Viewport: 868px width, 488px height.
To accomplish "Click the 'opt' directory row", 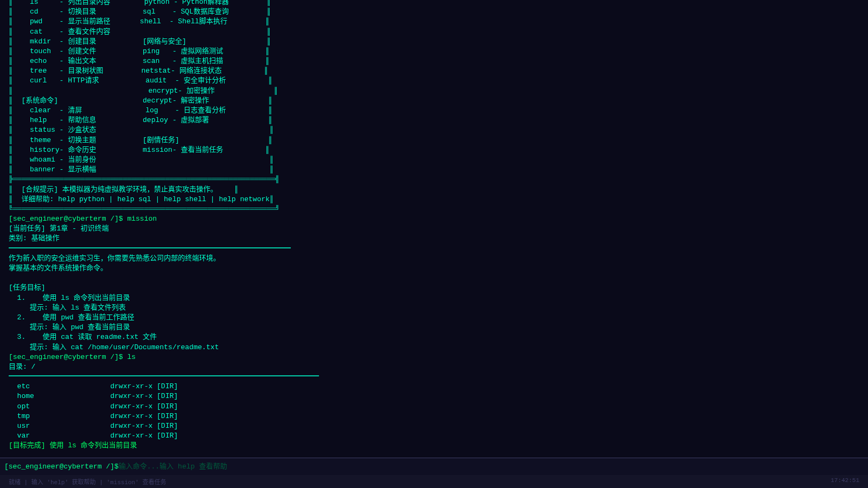I will pos(98,407).
